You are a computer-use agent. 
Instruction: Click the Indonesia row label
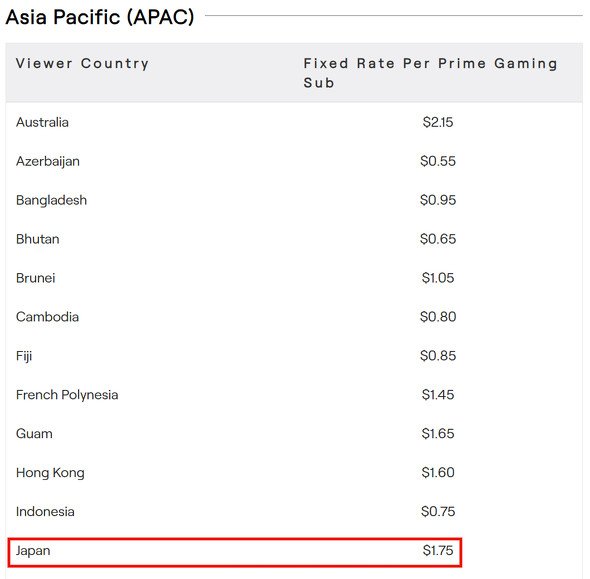(x=45, y=512)
